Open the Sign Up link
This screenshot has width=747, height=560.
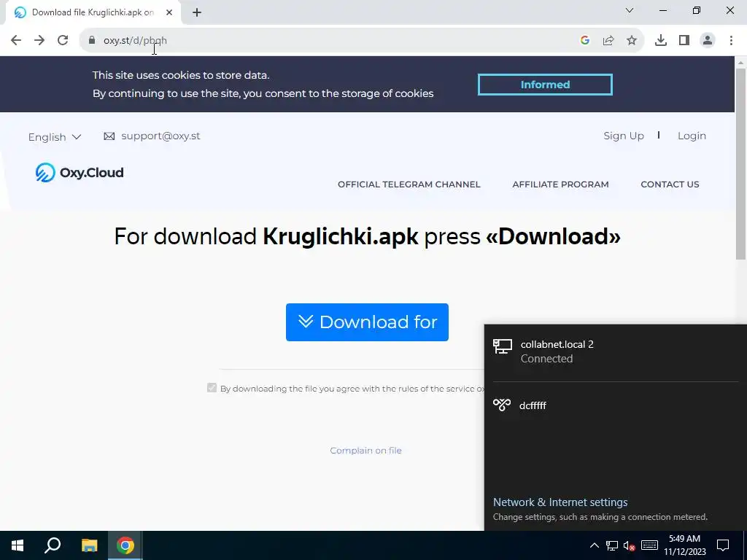tap(624, 136)
